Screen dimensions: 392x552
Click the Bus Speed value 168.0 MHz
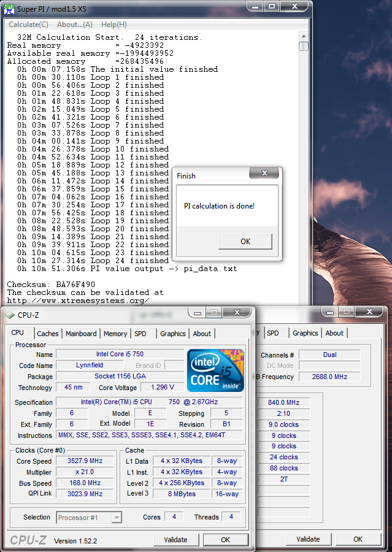pyautogui.click(x=85, y=483)
